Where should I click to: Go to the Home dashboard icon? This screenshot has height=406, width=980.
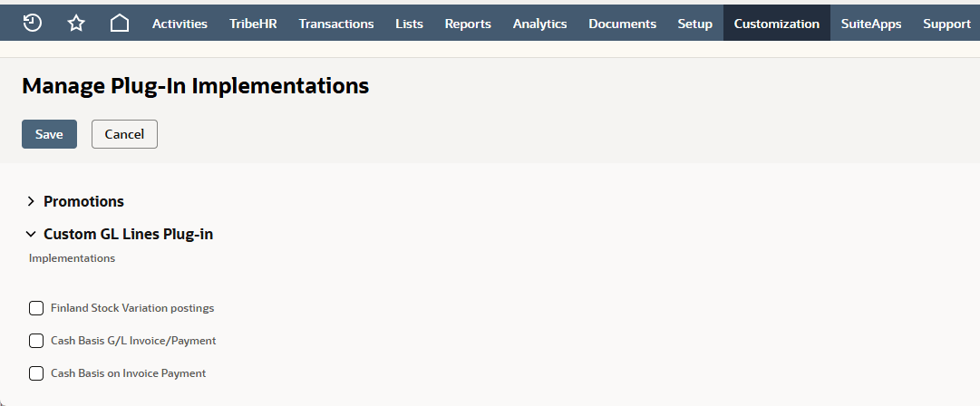pos(120,24)
